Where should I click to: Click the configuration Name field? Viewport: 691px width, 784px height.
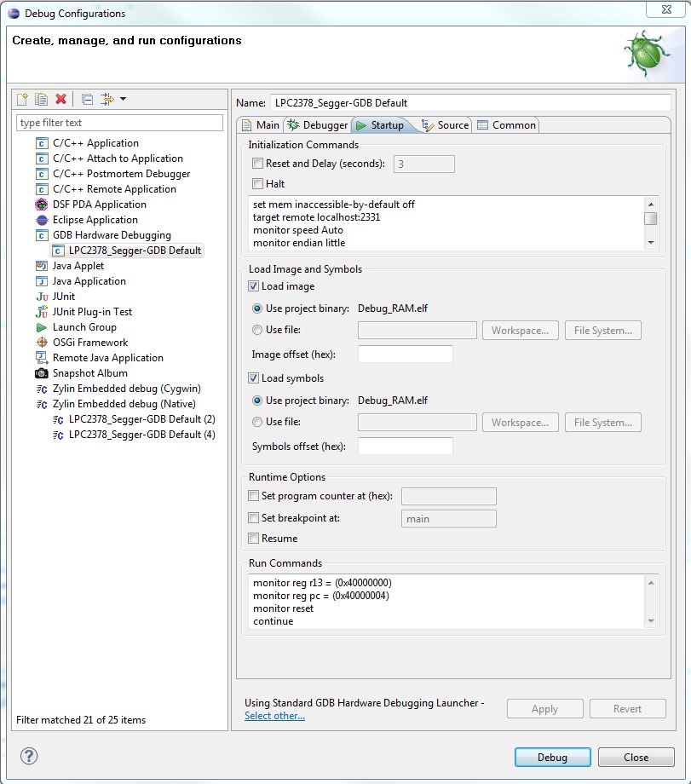tap(470, 103)
